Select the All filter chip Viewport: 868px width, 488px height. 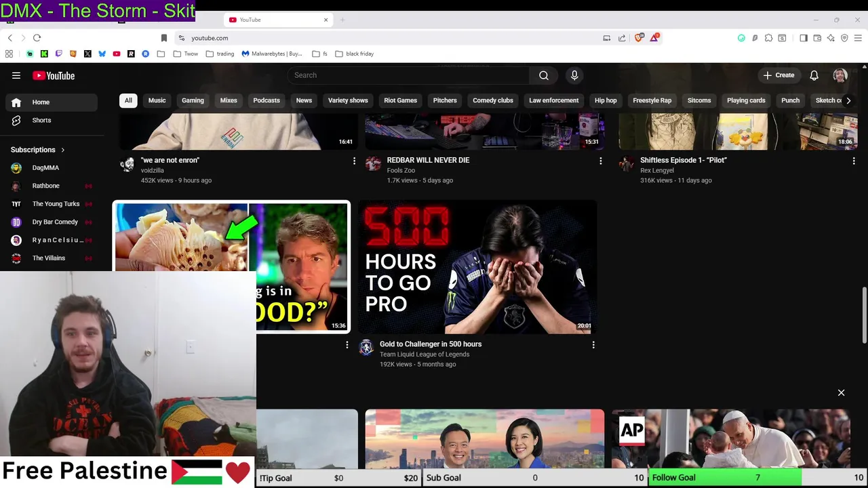click(x=128, y=100)
